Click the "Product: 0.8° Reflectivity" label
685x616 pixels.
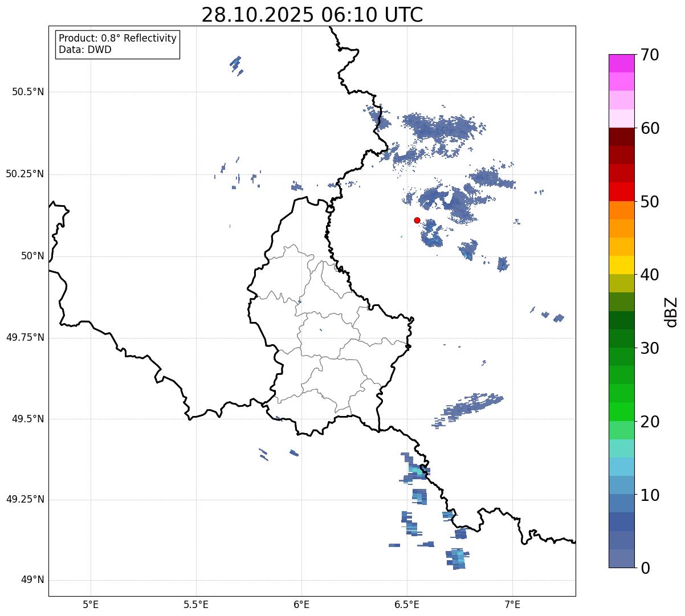click(118, 38)
